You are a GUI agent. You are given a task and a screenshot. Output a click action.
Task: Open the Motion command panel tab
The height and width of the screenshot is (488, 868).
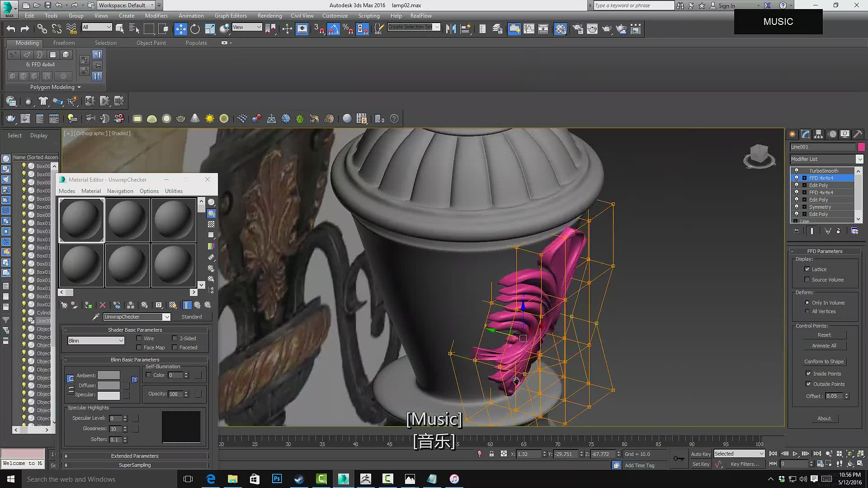832,134
